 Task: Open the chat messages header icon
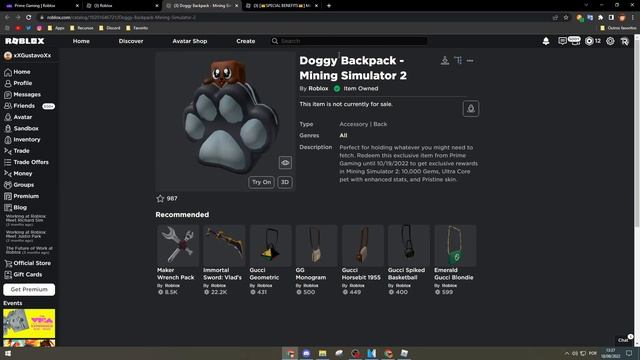[562, 41]
